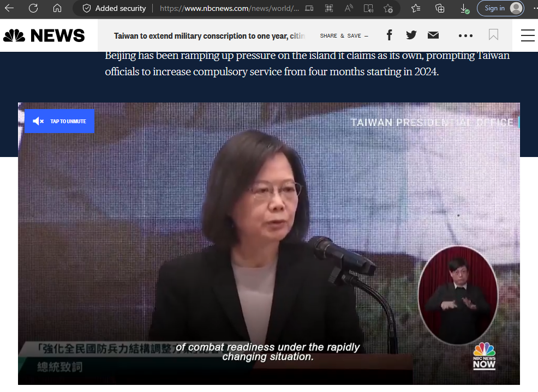Image resolution: width=538 pixels, height=392 pixels.
Task: Share the article by email
Action: point(433,35)
